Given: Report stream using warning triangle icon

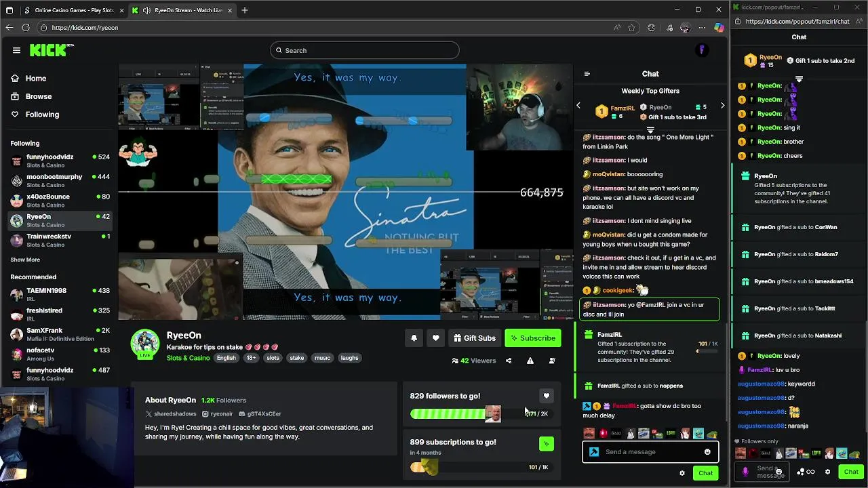Looking at the screenshot, I should [x=530, y=361].
